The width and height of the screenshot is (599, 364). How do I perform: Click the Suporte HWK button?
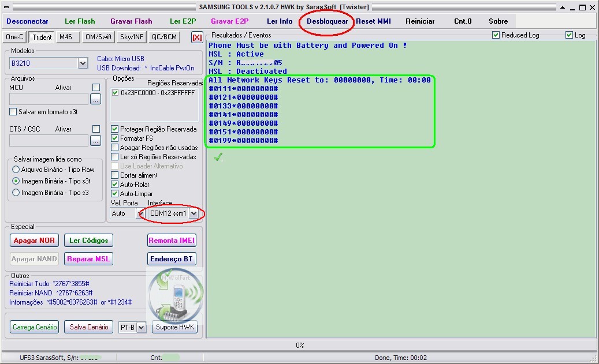point(174,327)
